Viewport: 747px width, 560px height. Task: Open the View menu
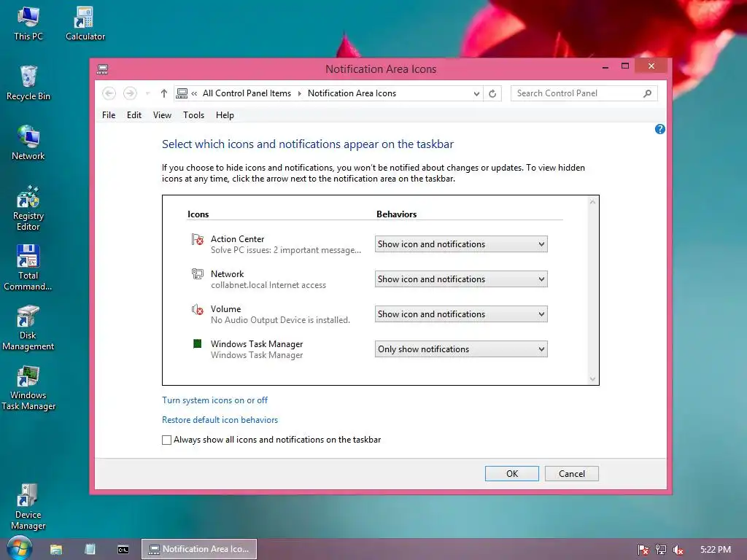click(x=162, y=115)
